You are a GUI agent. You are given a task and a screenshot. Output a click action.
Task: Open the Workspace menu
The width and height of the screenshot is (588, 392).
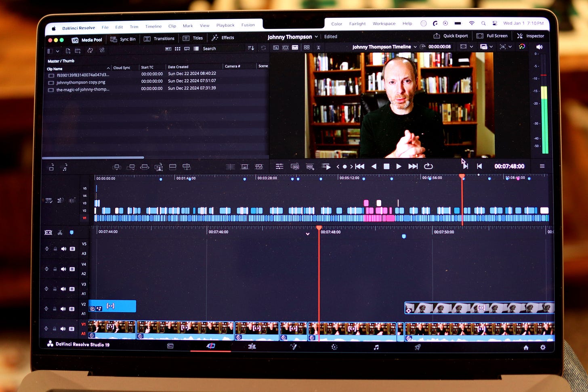tap(384, 23)
